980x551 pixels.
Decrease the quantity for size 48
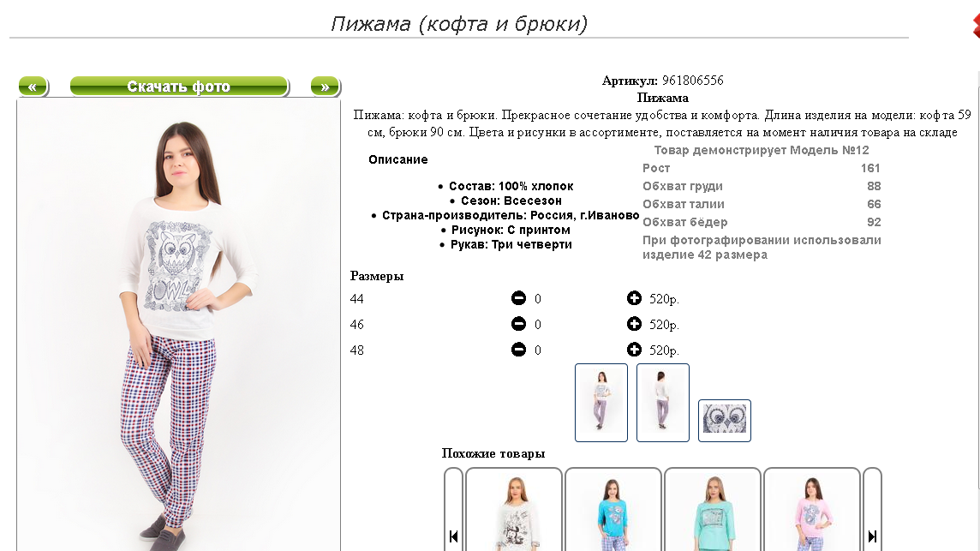click(x=518, y=350)
